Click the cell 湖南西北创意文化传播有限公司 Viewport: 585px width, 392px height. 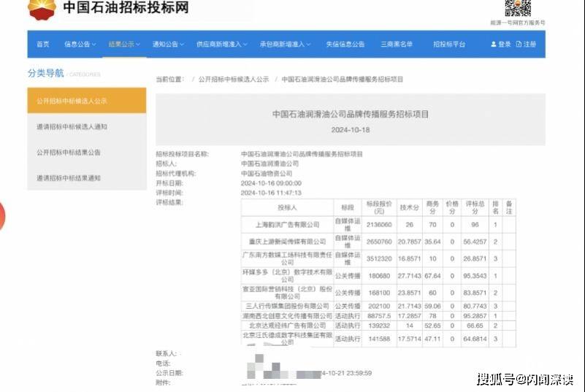click(x=287, y=316)
